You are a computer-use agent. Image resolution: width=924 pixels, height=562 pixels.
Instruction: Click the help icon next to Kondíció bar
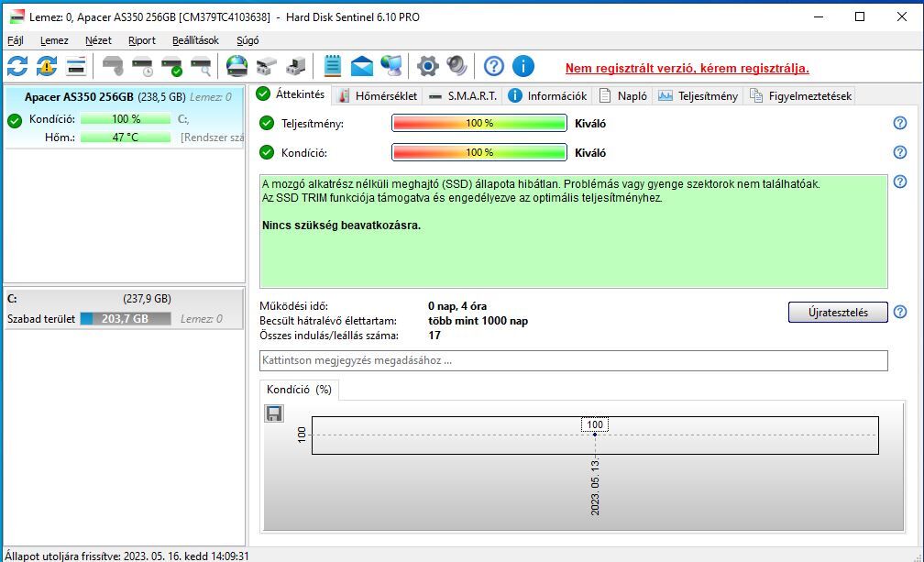click(900, 152)
